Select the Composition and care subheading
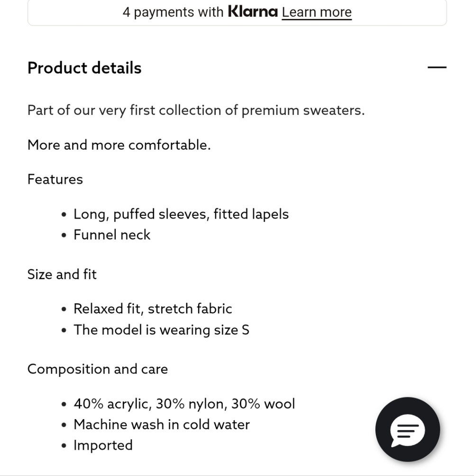This screenshot has width=474, height=476. coord(98,369)
